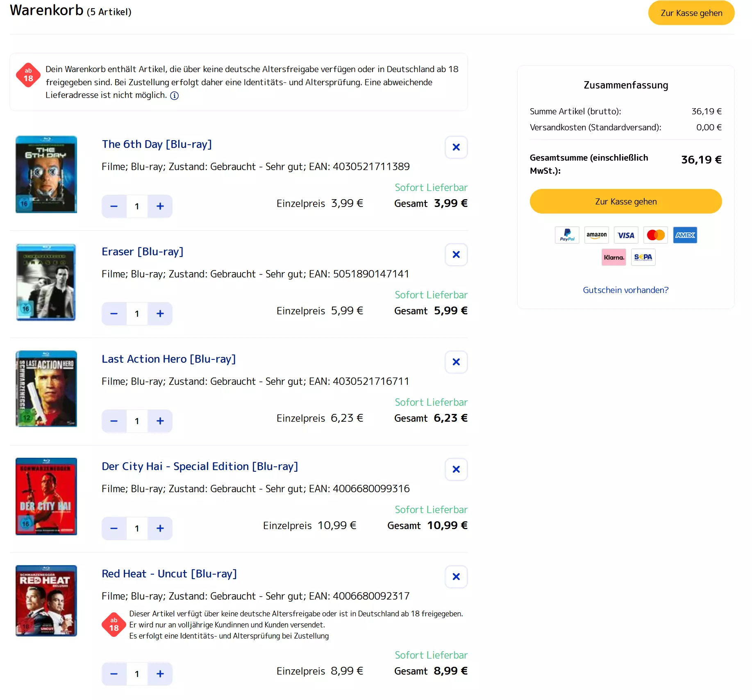Remove Der City Hai from cart

click(x=456, y=469)
